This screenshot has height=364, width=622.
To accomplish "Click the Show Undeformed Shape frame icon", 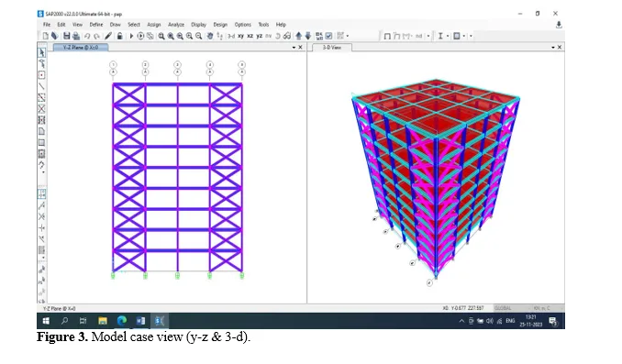I will pyautogui.click(x=387, y=36).
